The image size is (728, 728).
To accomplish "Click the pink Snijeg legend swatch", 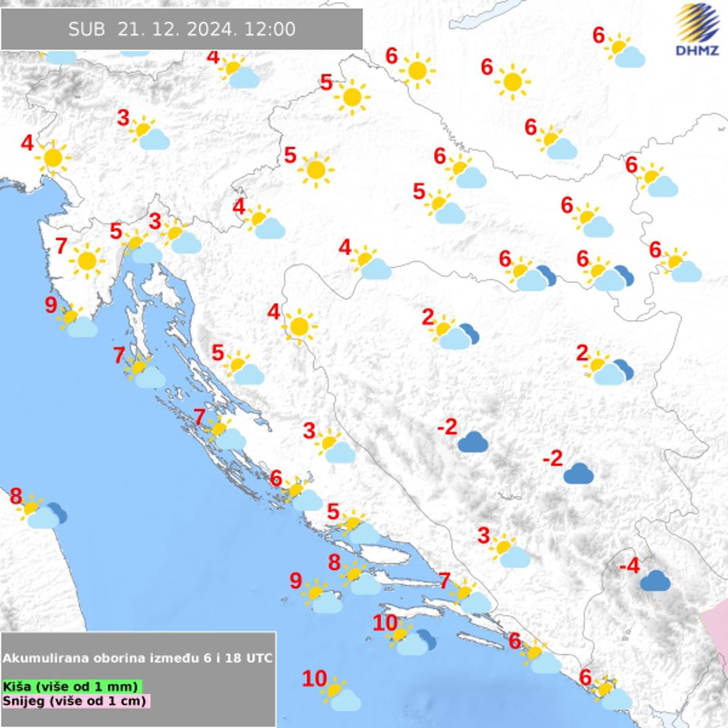I will point(75,701).
